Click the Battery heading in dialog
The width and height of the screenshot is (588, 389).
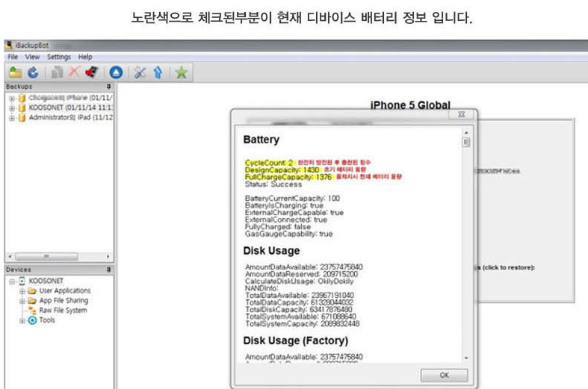(x=261, y=140)
